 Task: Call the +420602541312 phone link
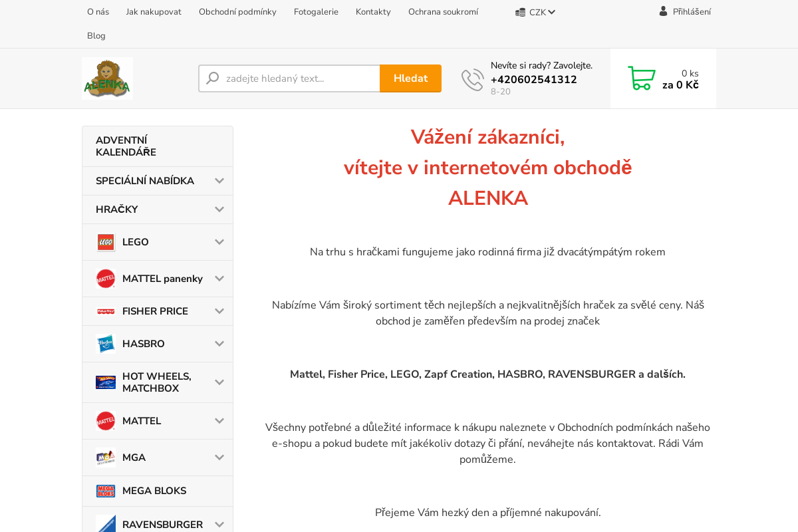[x=533, y=79]
